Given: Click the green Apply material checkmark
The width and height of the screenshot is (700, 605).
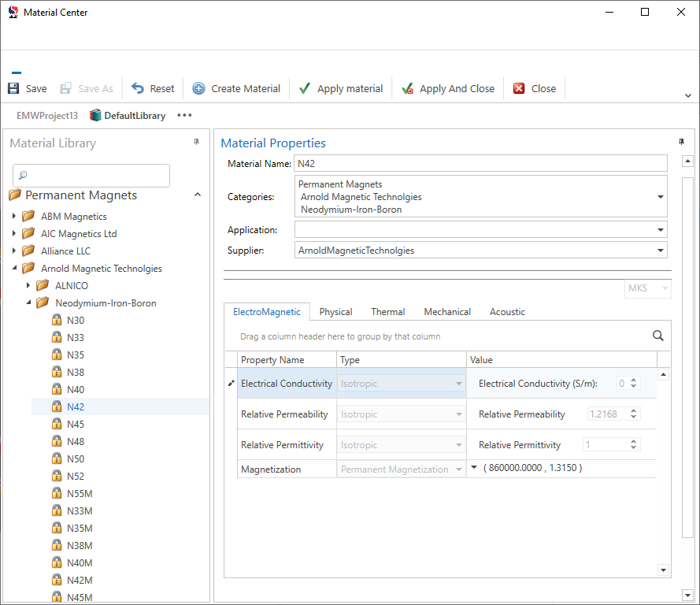Looking at the screenshot, I should [305, 88].
